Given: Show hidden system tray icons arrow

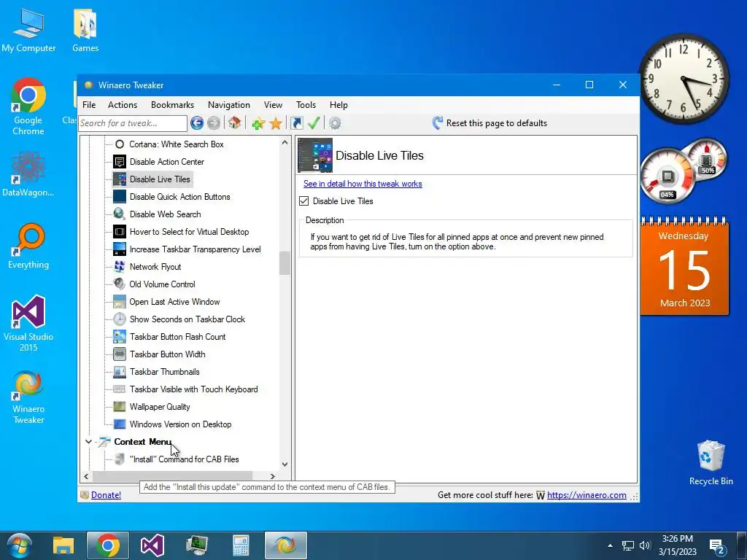Looking at the screenshot, I should click(611, 545).
